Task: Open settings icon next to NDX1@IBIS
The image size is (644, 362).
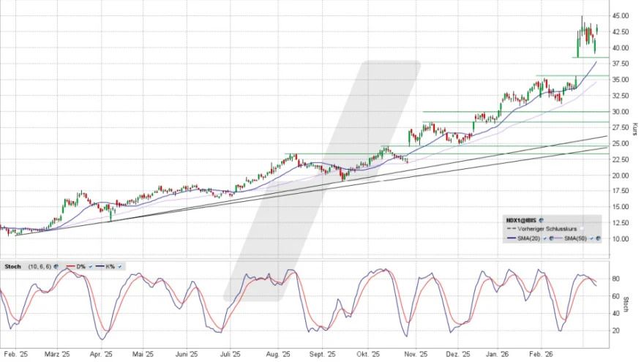Action: [x=541, y=220]
